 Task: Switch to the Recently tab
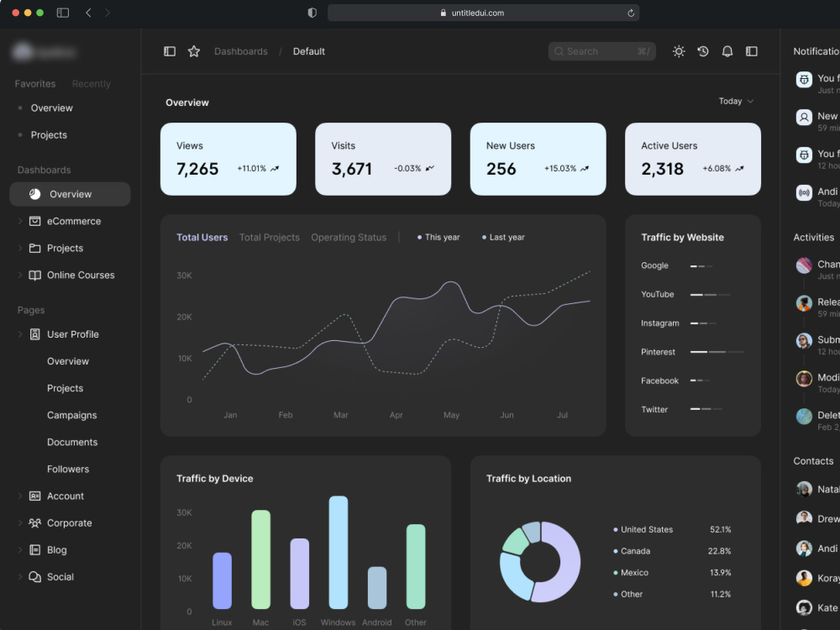coord(91,83)
